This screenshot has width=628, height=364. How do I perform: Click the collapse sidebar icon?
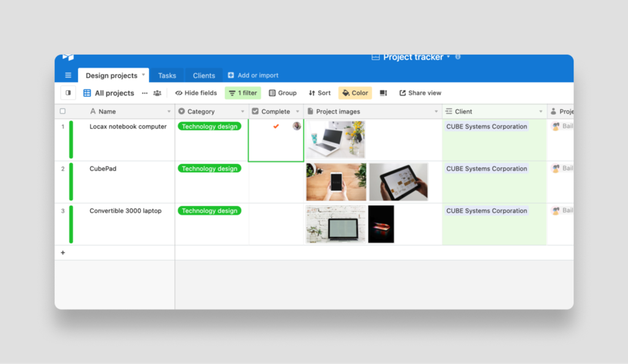(68, 93)
